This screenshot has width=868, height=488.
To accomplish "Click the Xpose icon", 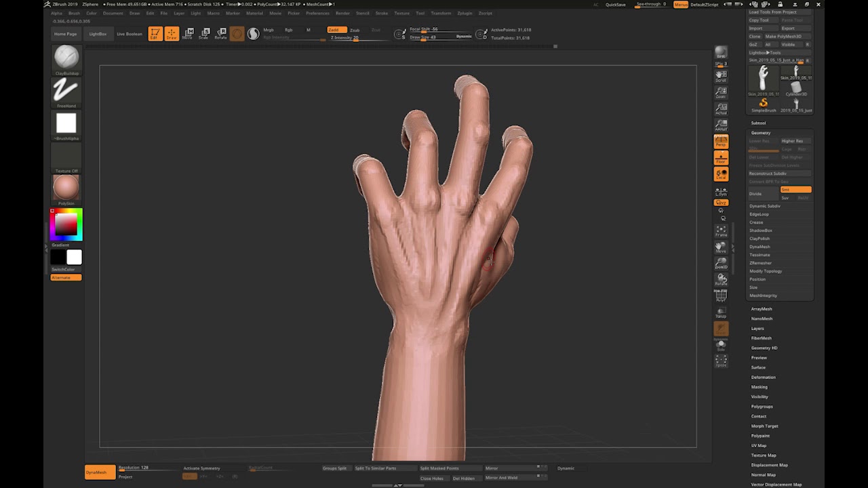I will click(x=721, y=361).
